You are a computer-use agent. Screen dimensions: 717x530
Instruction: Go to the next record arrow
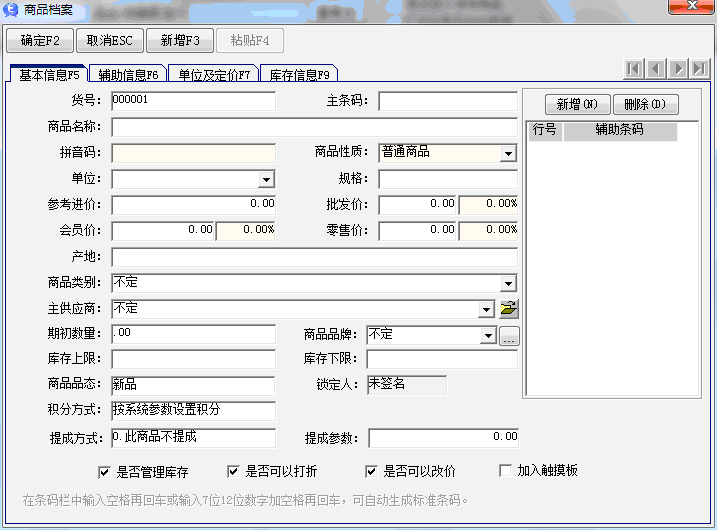tap(679, 69)
